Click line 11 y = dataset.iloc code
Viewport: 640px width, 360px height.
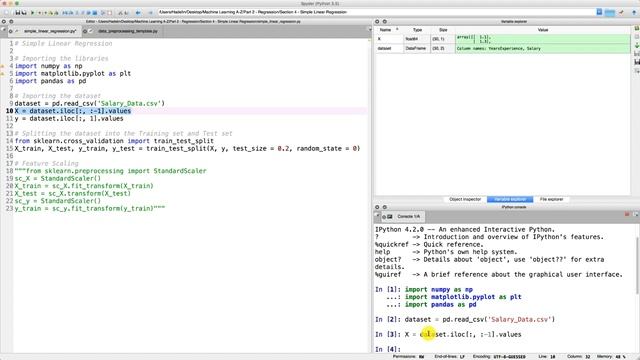pos(69,118)
